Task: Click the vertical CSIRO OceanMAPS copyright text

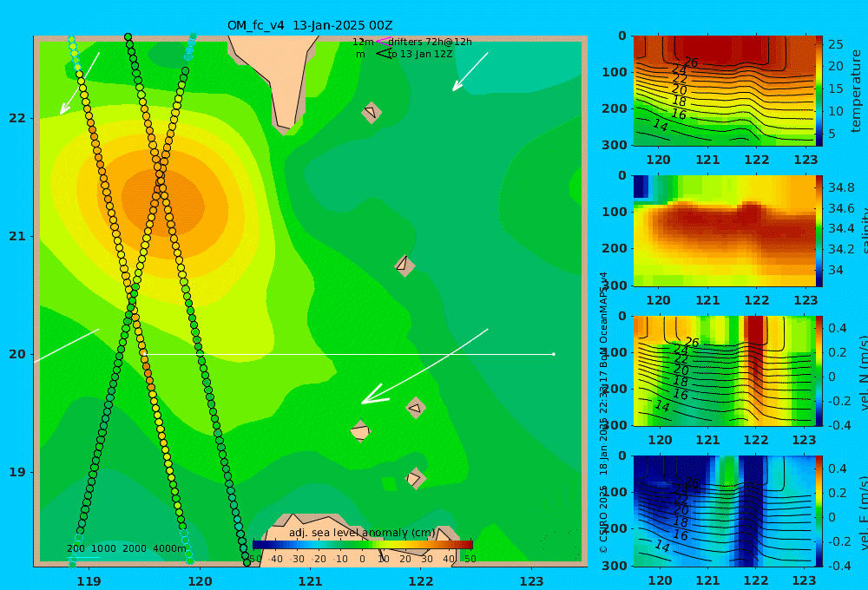Action: [x=604, y=412]
